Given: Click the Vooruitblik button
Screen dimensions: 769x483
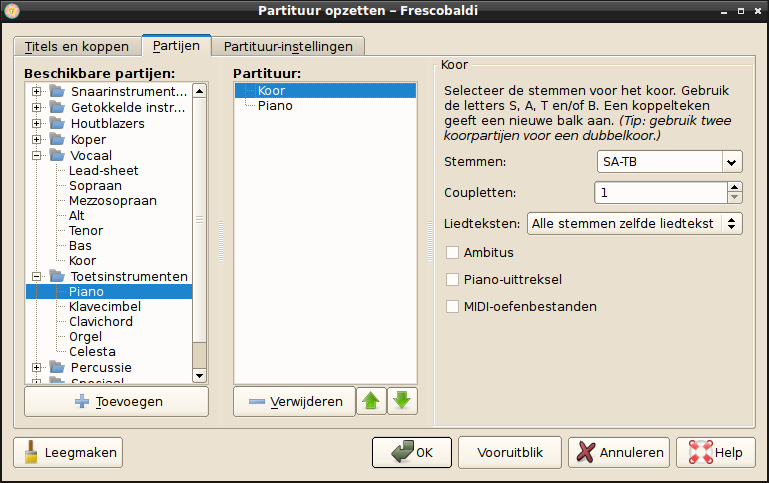Looking at the screenshot, I should coord(510,452).
